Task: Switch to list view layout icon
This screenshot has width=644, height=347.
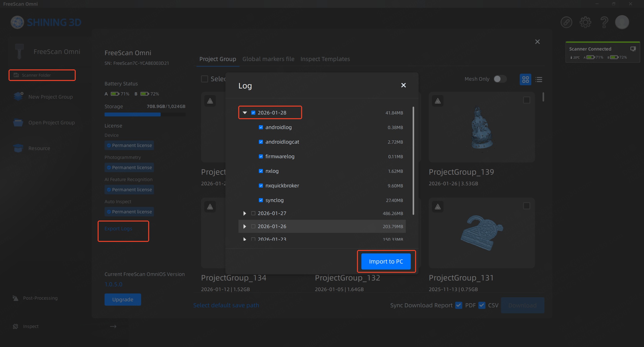Action: [x=539, y=79]
